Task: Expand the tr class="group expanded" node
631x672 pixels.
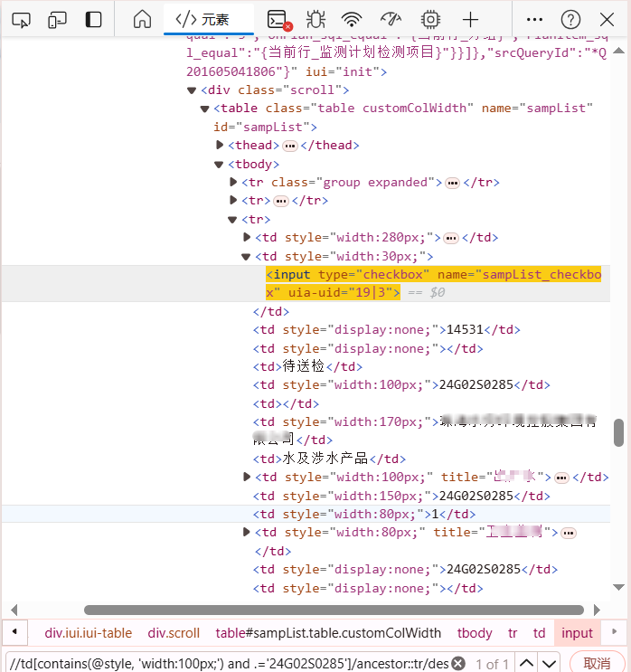Action: pyautogui.click(x=234, y=183)
